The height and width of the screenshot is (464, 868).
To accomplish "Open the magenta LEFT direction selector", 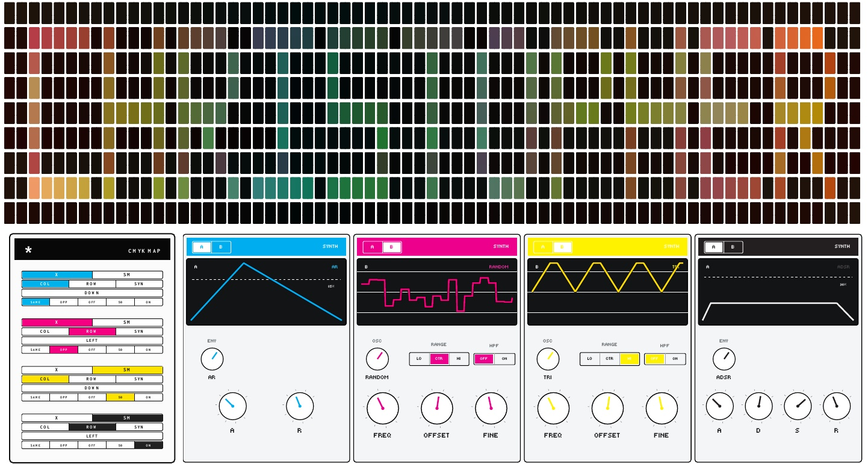I will [x=92, y=341].
